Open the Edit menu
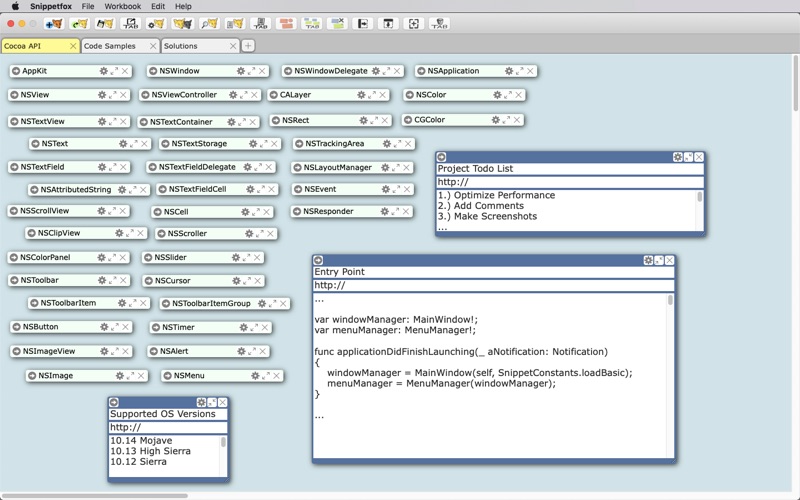This screenshot has height=500, width=800. [158, 6]
